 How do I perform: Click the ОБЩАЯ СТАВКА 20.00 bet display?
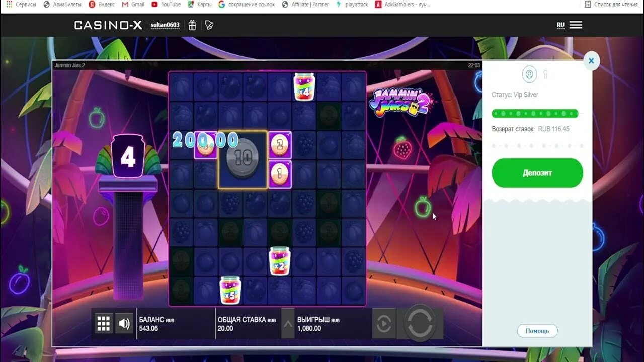coord(247,324)
